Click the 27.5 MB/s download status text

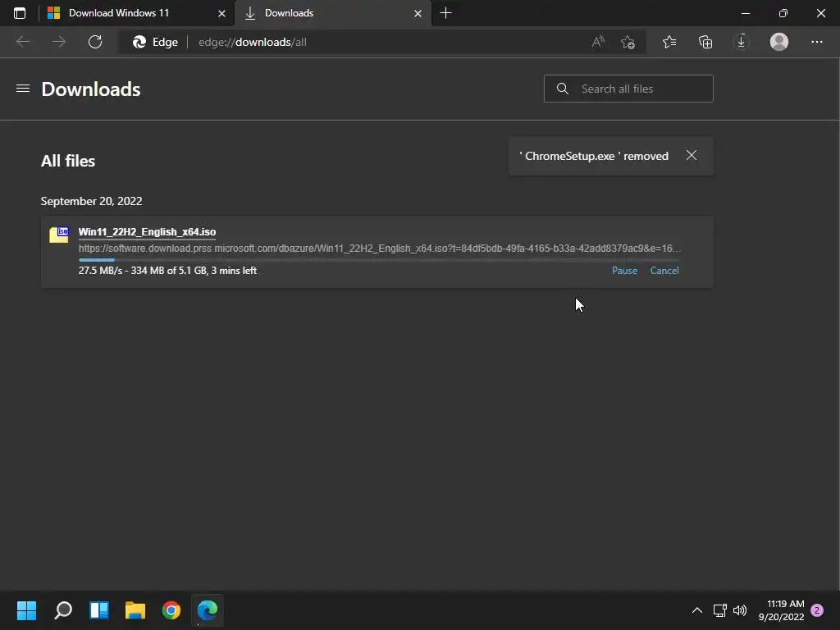coord(167,271)
